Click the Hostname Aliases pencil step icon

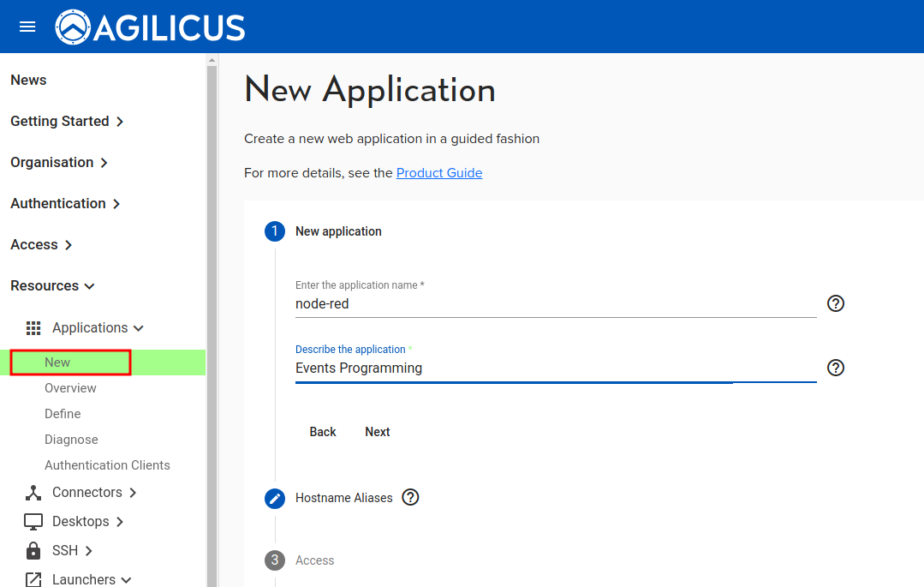(x=275, y=498)
